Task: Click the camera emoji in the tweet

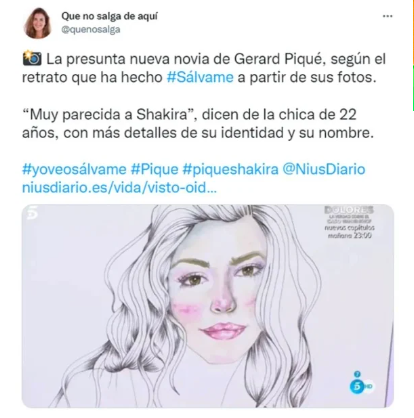Action: (x=32, y=59)
